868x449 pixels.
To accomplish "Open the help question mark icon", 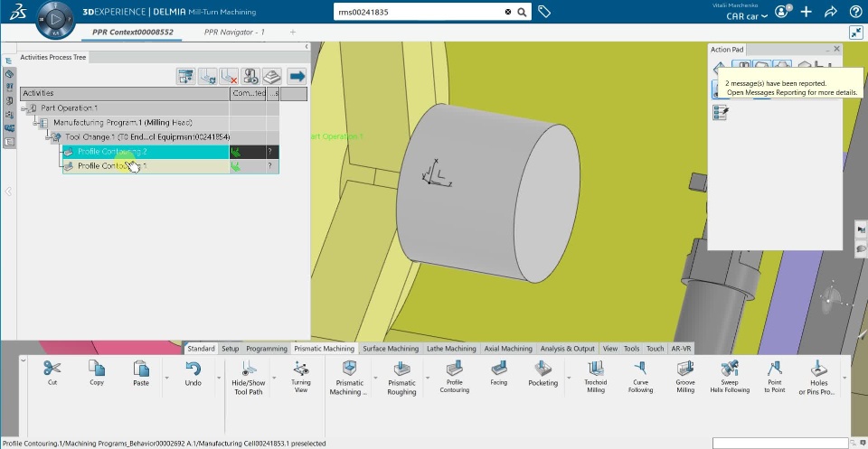I will 855,12.
